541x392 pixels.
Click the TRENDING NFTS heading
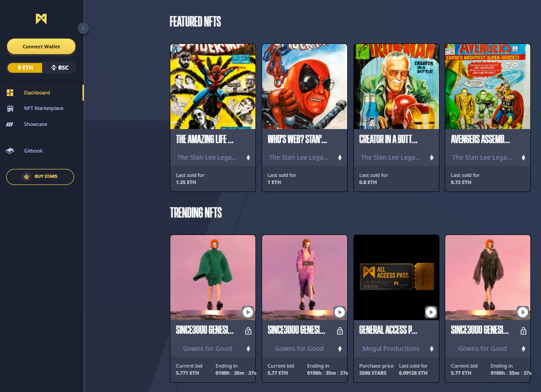(x=196, y=213)
